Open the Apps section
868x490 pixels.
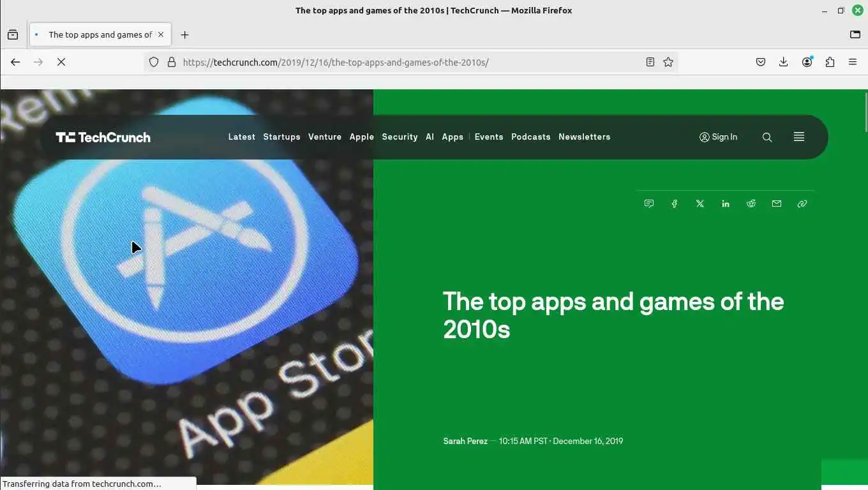453,137
